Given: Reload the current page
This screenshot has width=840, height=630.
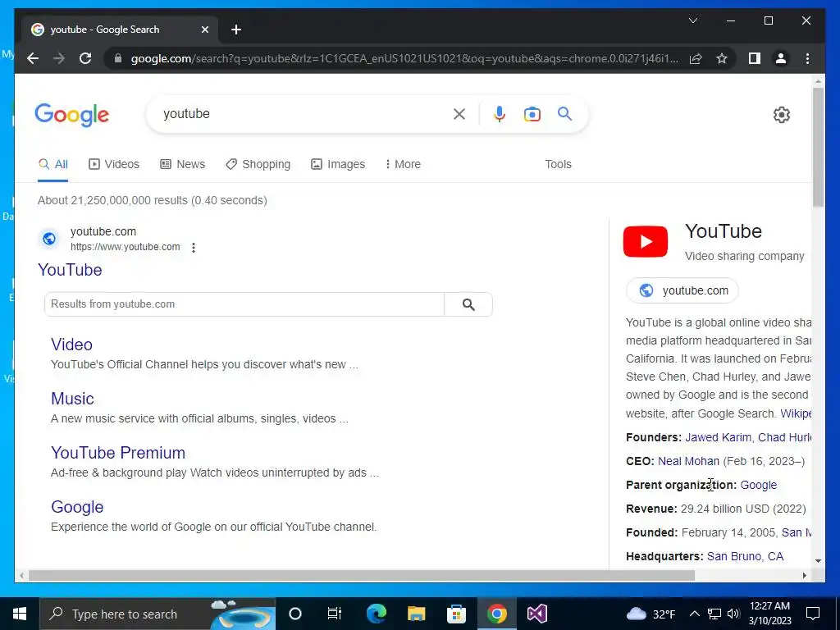Looking at the screenshot, I should 85,58.
